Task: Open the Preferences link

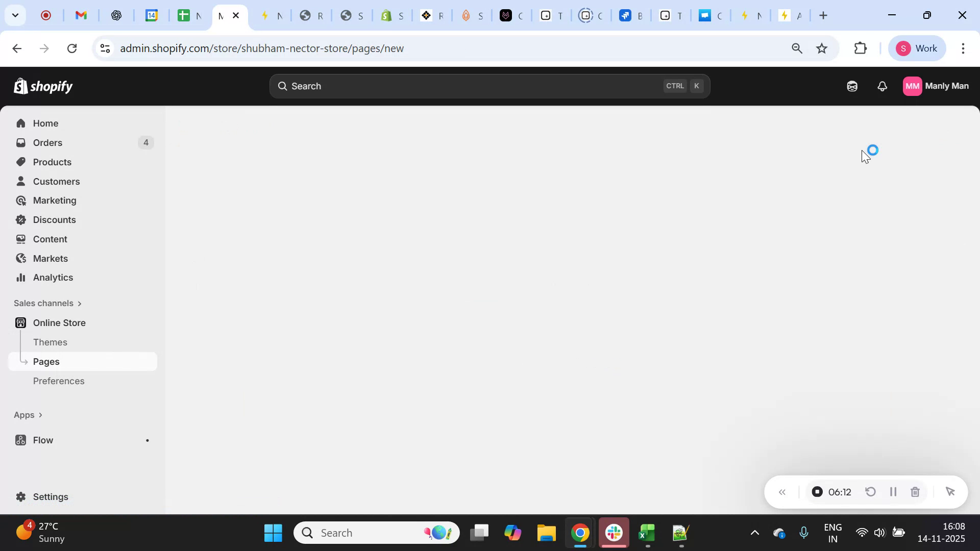Action: click(x=59, y=381)
